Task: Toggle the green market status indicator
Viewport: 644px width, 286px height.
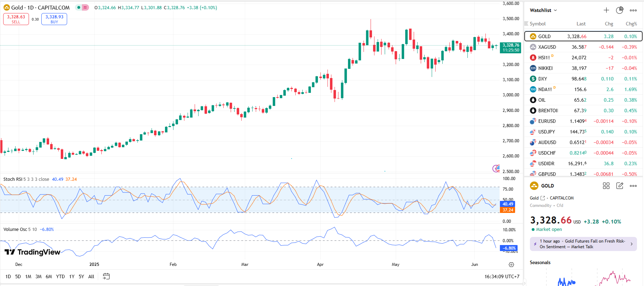Action: pyautogui.click(x=79, y=7)
